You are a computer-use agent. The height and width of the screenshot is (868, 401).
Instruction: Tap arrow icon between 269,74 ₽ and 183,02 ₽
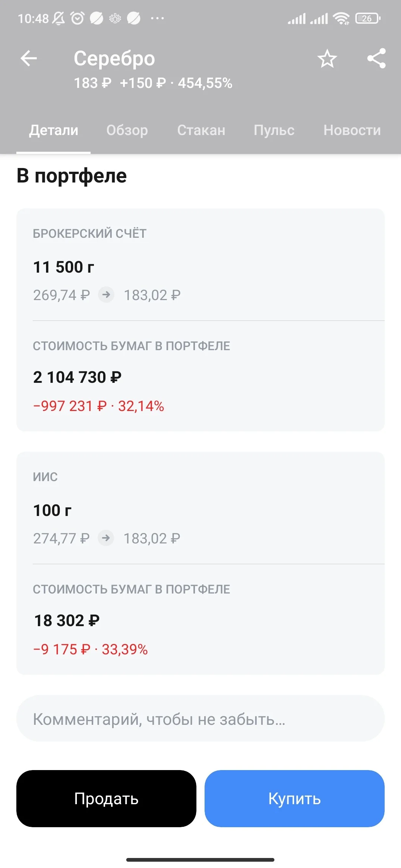(x=106, y=295)
